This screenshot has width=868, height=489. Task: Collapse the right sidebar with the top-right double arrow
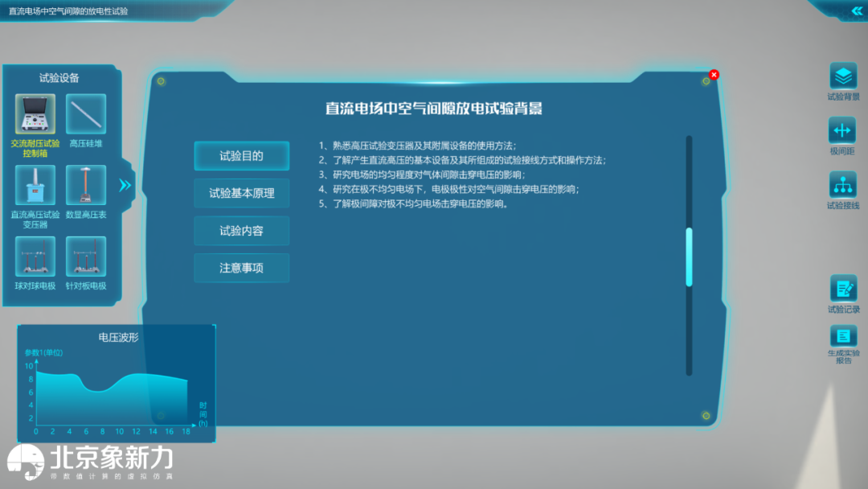(x=856, y=11)
